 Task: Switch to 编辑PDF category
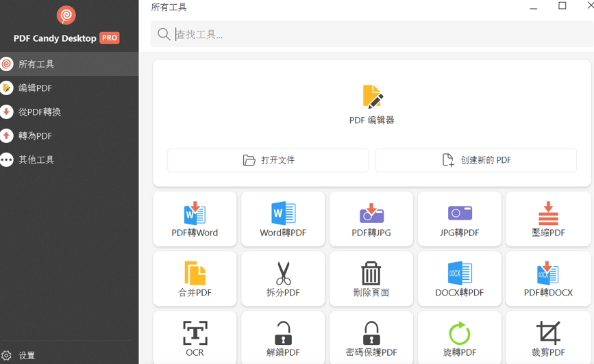click(x=69, y=88)
